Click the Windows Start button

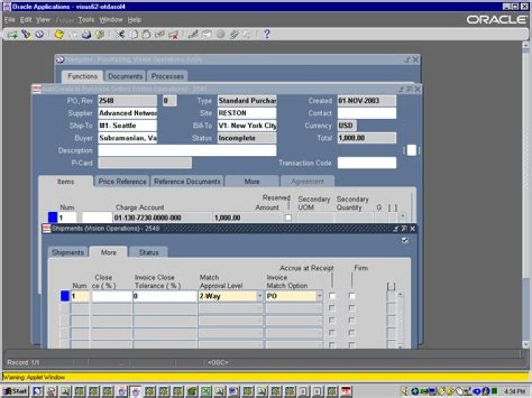16,391
